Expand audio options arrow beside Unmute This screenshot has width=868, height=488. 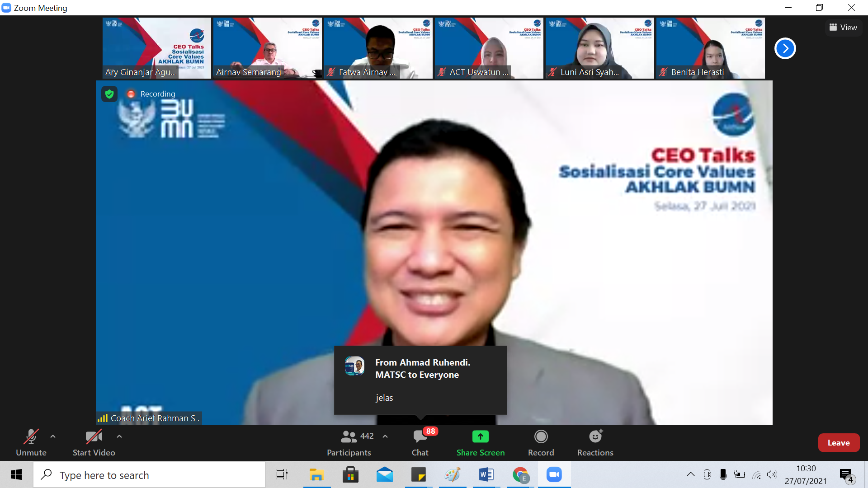tap(53, 436)
